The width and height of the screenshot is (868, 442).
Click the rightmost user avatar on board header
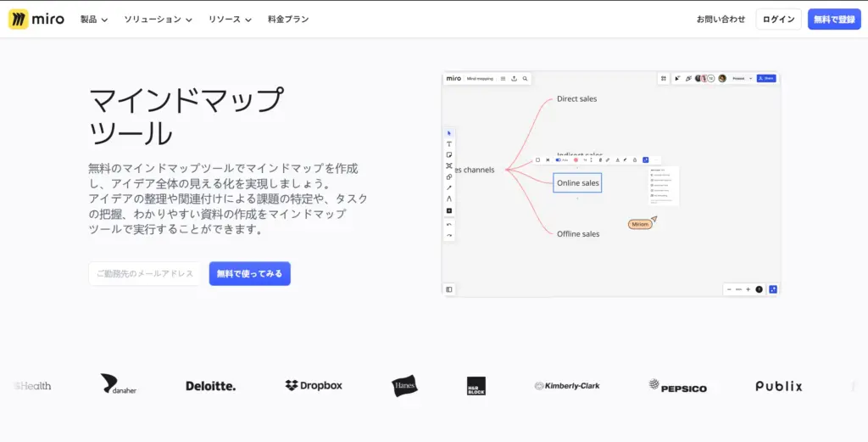click(x=722, y=79)
